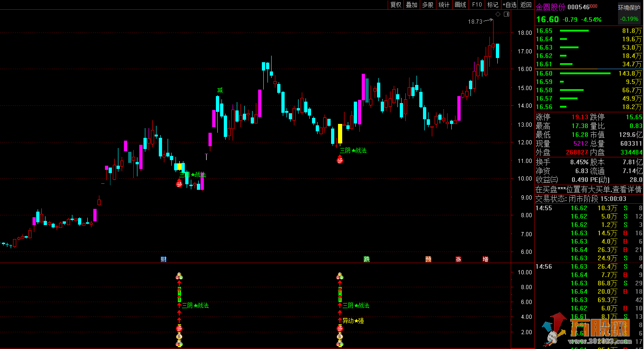Toggle the side panel square icon

pyautogui.click(x=506, y=14)
